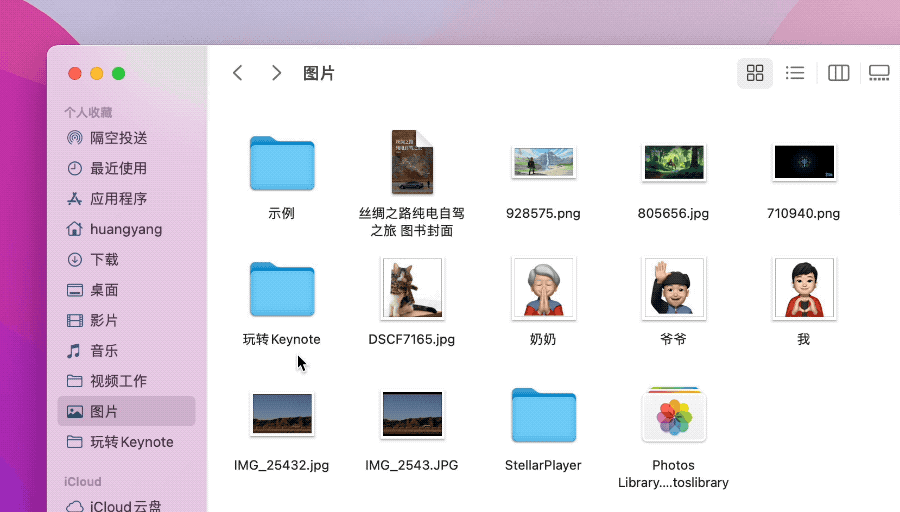Zoom the Finder window with green button

(118, 73)
